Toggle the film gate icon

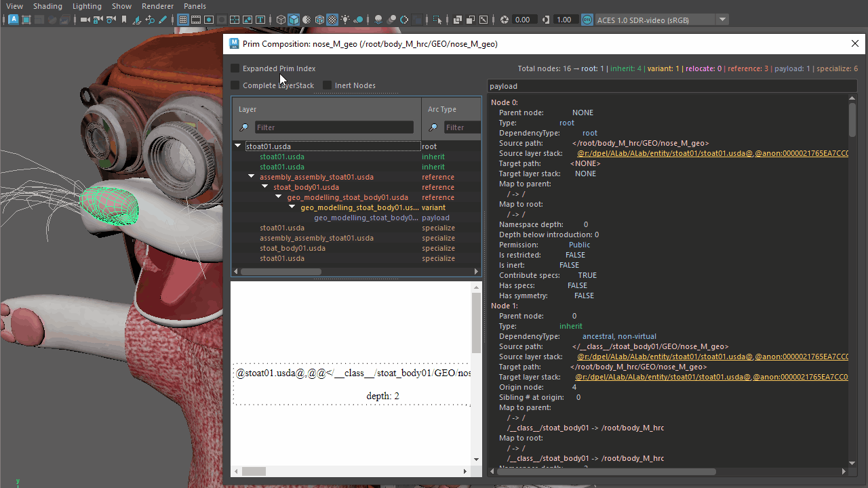(x=195, y=20)
